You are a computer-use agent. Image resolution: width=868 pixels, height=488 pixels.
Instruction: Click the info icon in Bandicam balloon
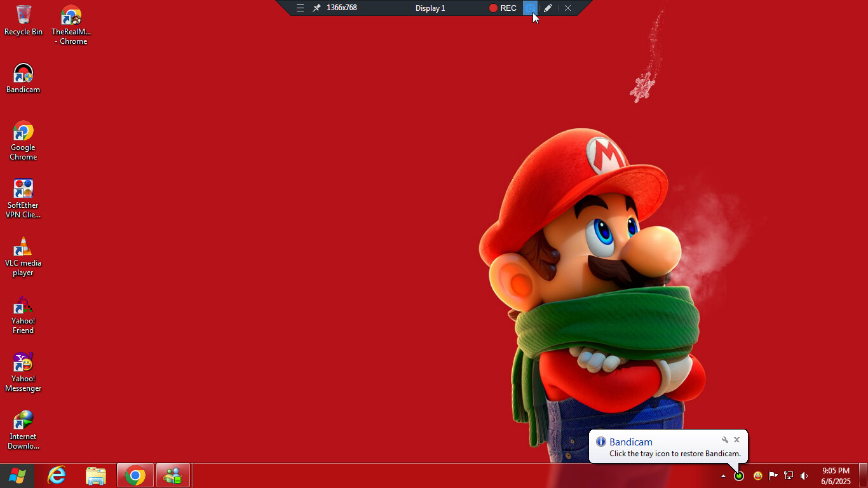pyautogui.click(x=601, y=442)
